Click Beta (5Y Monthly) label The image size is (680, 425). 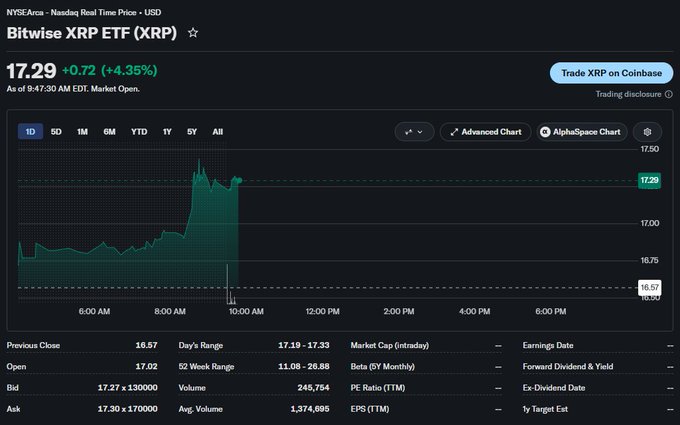[382, 366]
